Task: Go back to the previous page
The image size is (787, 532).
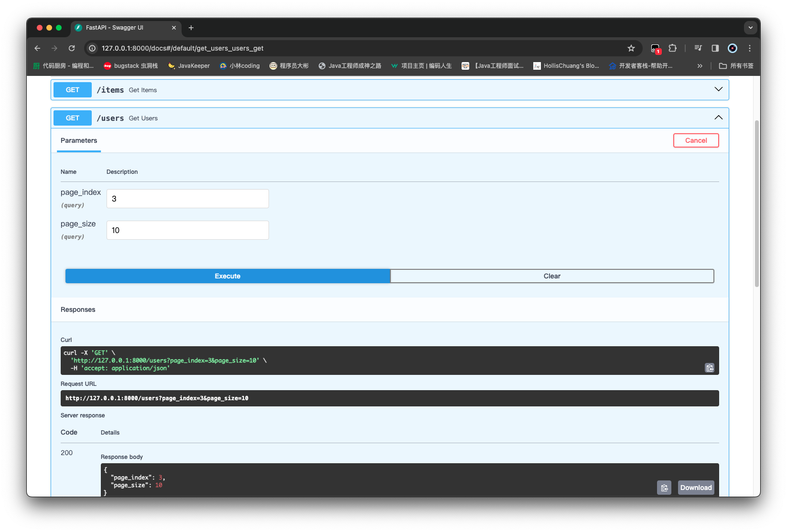Action: 37,48
